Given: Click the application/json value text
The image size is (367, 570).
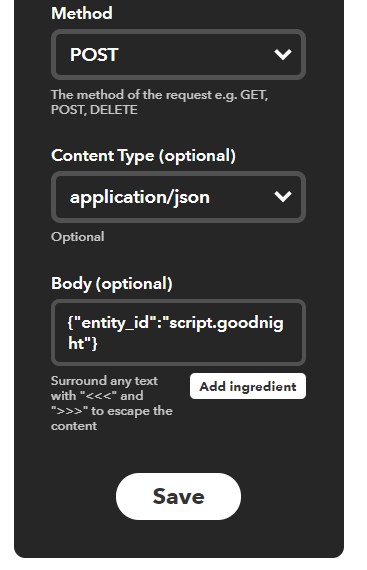Looking at the screenshot, I should click(x=140, y=198).
